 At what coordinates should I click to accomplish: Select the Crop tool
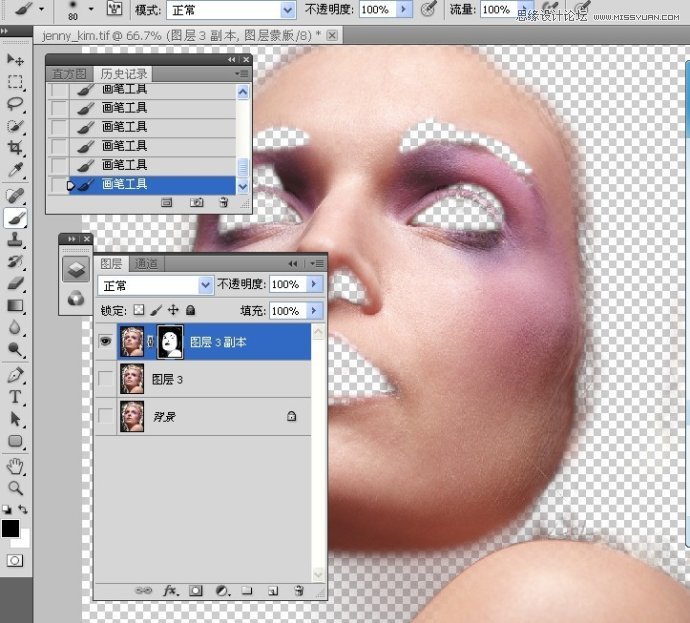(x=15, y=147)
